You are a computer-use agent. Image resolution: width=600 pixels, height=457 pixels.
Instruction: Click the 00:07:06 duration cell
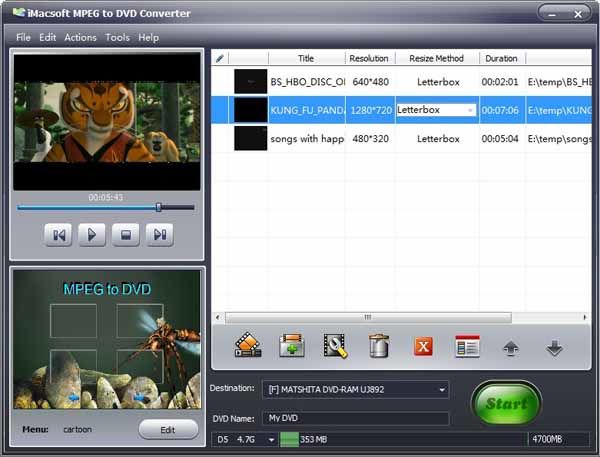click(500, 111)
